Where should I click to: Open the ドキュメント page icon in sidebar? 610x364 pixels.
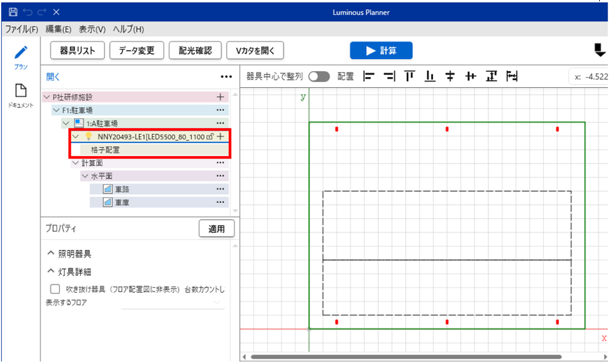[21, 92]
